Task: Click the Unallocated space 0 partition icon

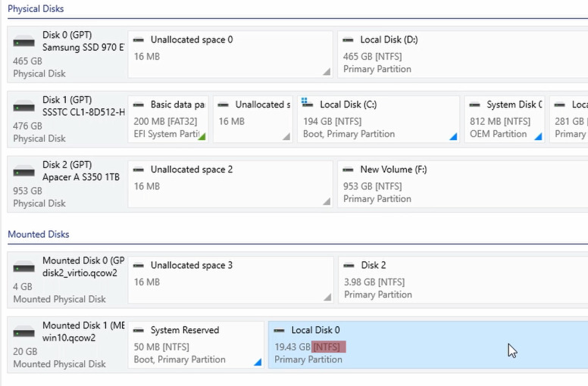Action: 139,39
